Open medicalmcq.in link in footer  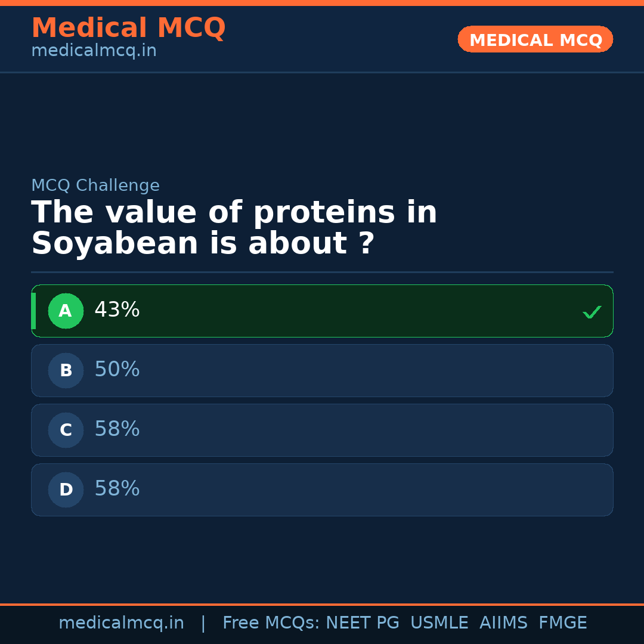click(121, 623)
